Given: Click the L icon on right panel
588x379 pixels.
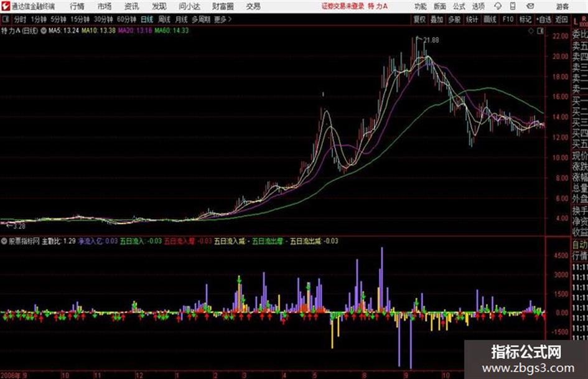Looking at the screenshot, I should [x=576, y=22].
